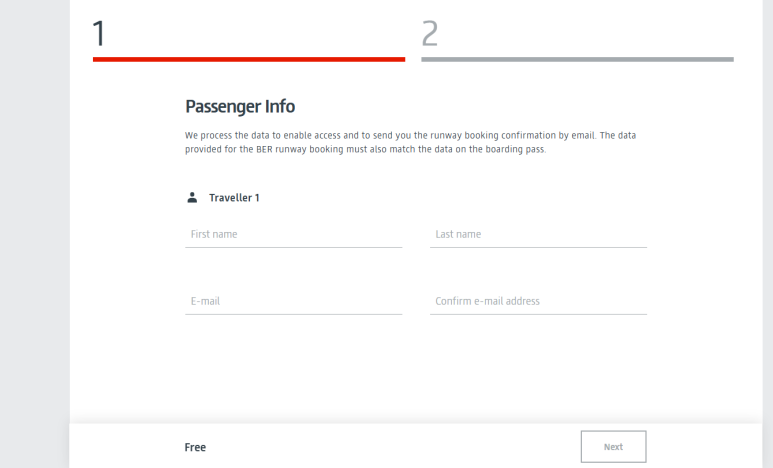
Task: Click the empty footer bar between Free and Next
Action: tap(393, 447)
